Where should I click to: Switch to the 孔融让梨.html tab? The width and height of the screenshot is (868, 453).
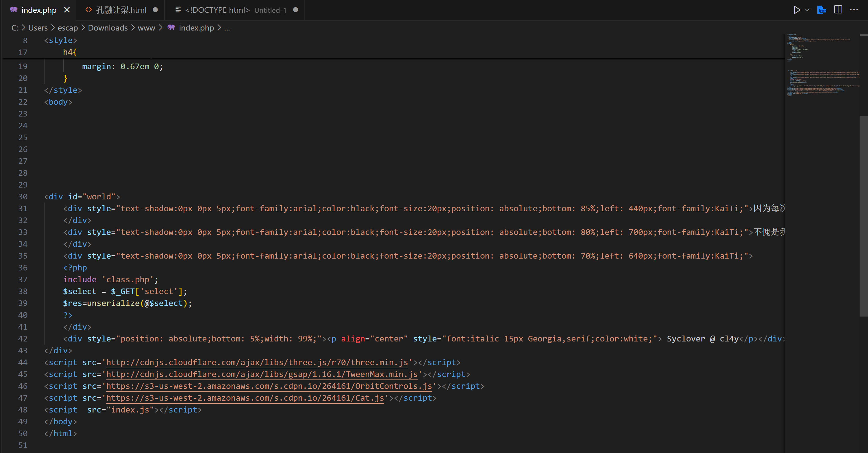pos(120,10)
